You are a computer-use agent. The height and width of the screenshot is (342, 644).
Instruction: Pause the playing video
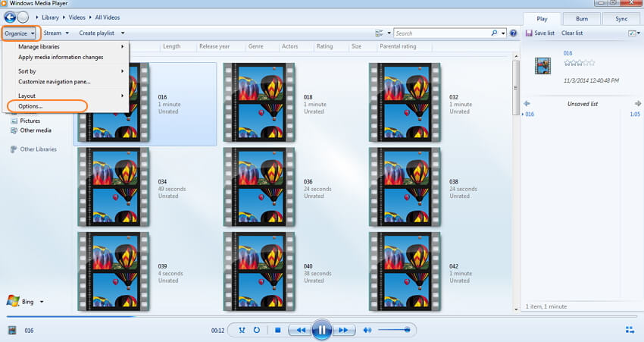(321, 330)
